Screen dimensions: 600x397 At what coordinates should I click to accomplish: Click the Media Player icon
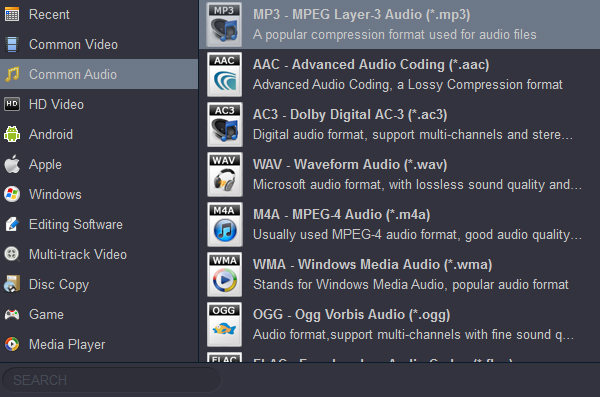[x=12, y=344]
